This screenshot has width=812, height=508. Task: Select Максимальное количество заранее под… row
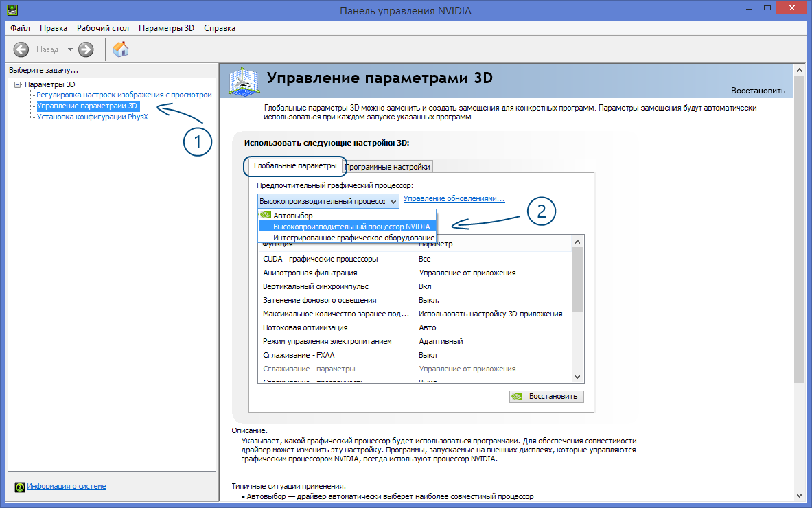click(415, 314)
